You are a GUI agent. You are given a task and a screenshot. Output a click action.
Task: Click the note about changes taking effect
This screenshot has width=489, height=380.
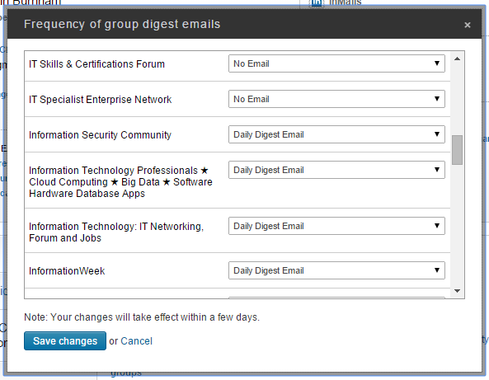tap(142, 317)
